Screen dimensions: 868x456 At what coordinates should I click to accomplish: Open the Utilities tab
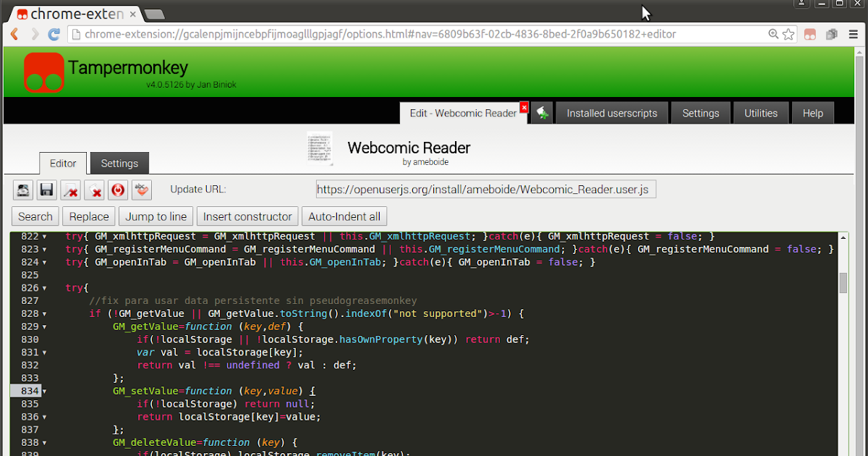(x=761, y=113)
